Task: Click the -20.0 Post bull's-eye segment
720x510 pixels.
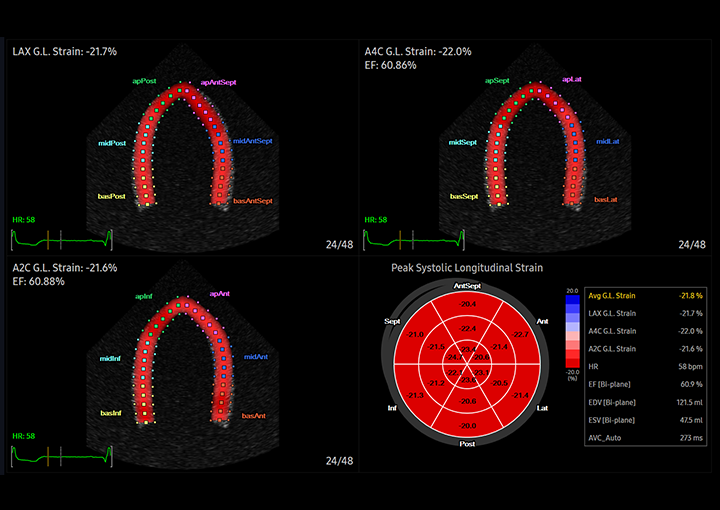Action: pos(467,426)
